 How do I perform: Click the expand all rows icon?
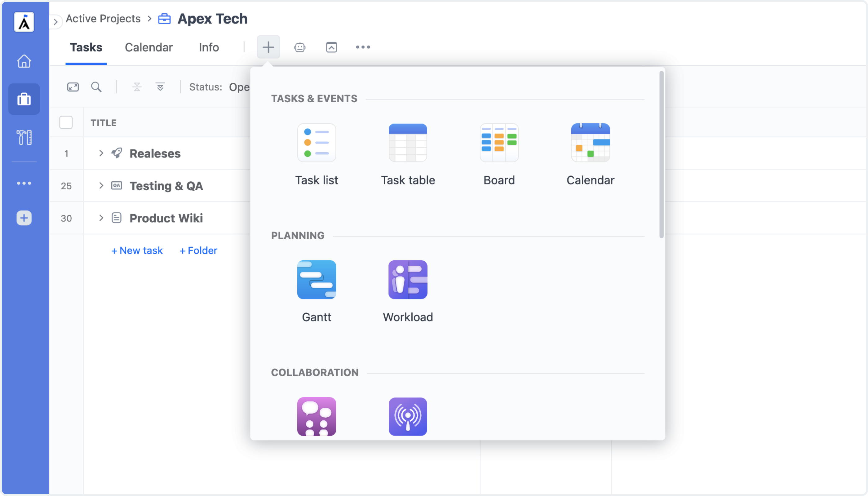click(x=160, y=87)
